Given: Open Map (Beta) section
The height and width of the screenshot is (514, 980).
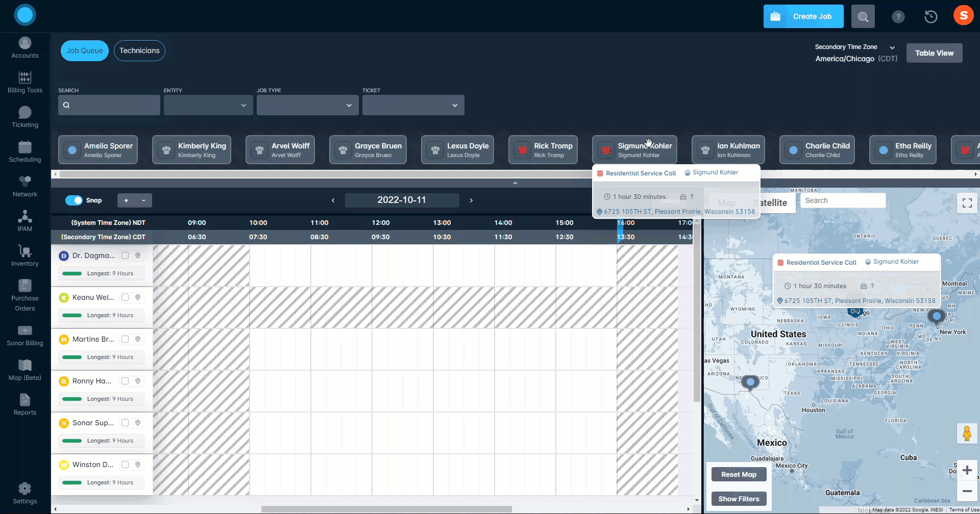Looking at the screenshot, I should pos(24,370).
